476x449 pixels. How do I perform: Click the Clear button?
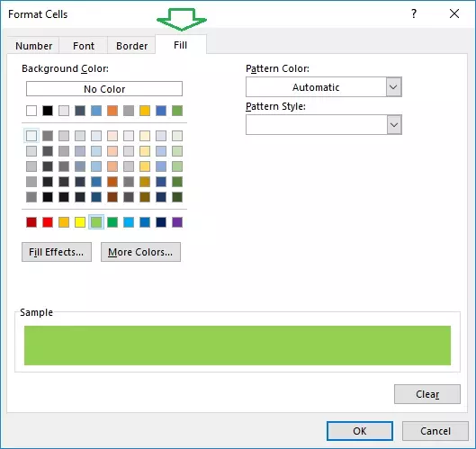click(427, 394)
